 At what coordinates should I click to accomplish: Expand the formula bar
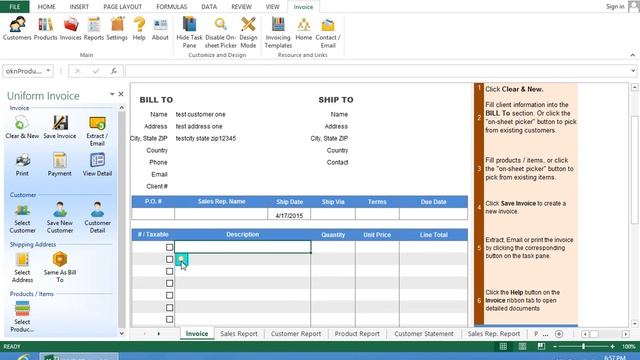point(633,71)
